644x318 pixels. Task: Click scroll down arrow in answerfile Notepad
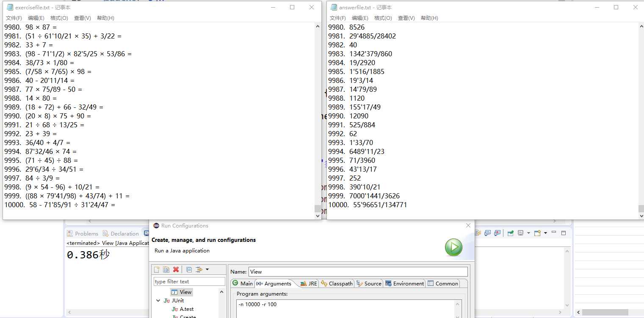pyautogui.click(x=641, y=216)
